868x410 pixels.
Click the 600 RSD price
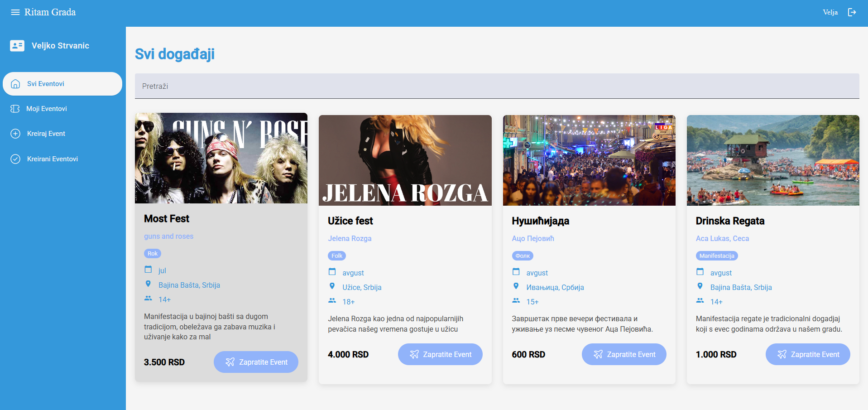tap(528, 355)
